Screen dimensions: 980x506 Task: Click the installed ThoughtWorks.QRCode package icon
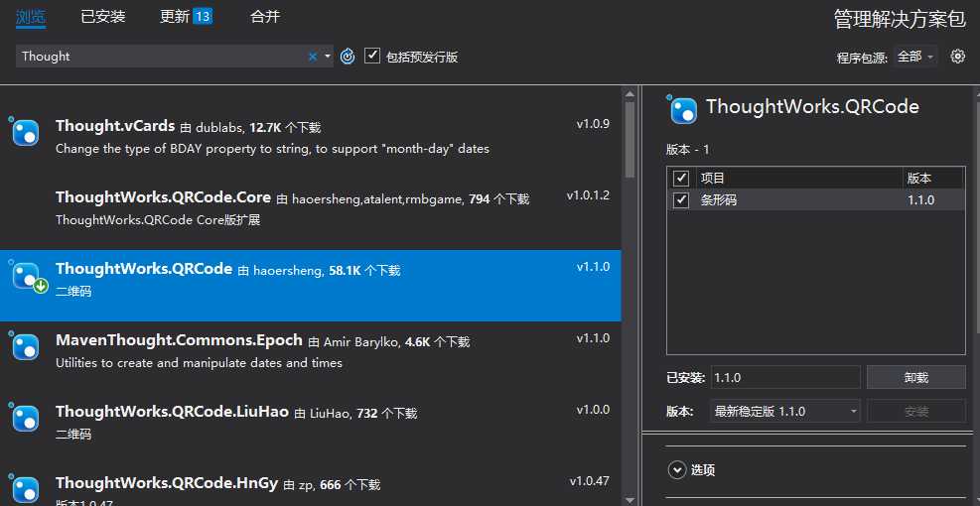click(x=28, y=277)
